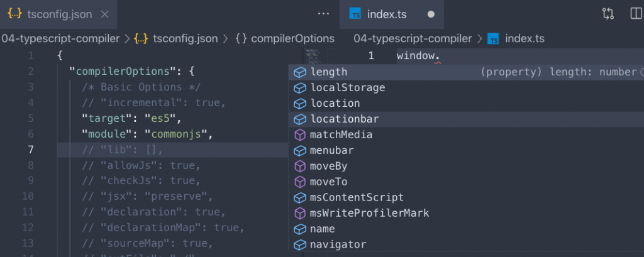Screen dimensions: 644x257
Task: Open 04-typescript-compiler breadcrumb in the right editor
Action: tap(413, 38)
